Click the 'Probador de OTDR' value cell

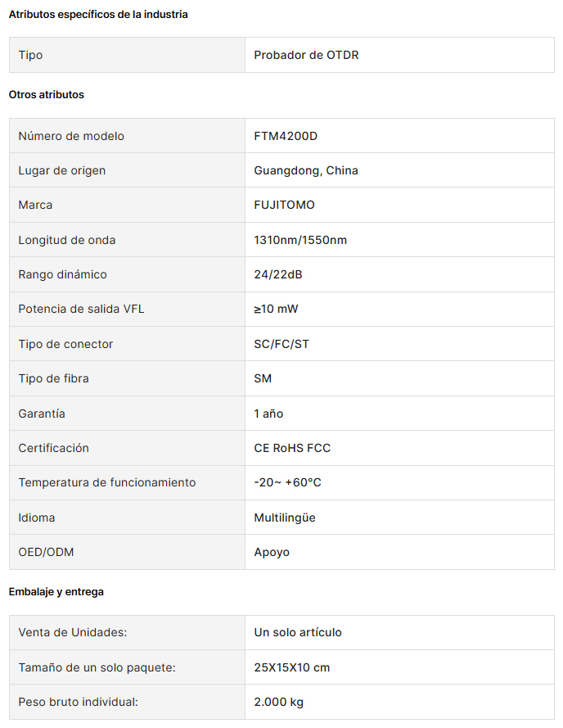tap(306, 55)
